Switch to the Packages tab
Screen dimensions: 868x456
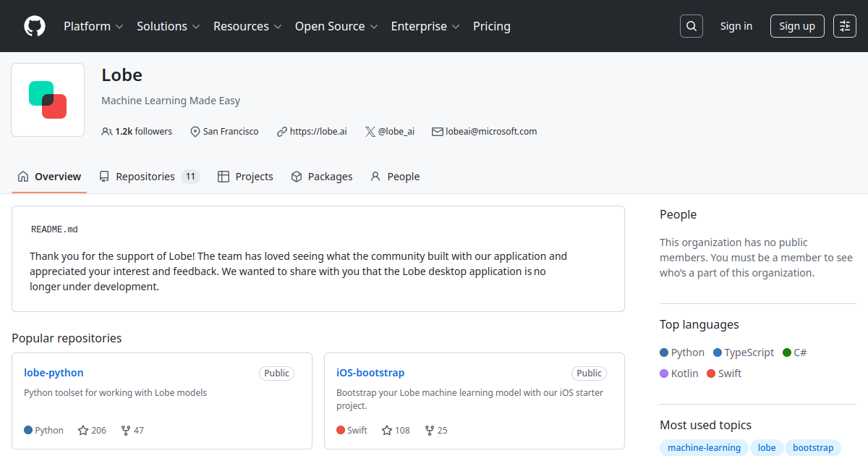point(322,177)
